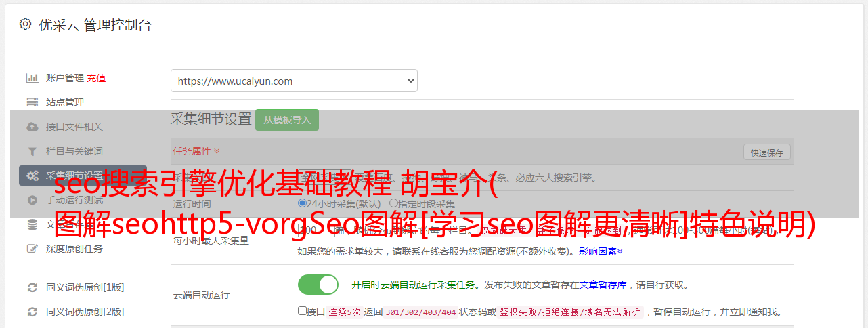
Task: Click the 301/302/403/404 status code text
Action: click(x=420, y=312)
